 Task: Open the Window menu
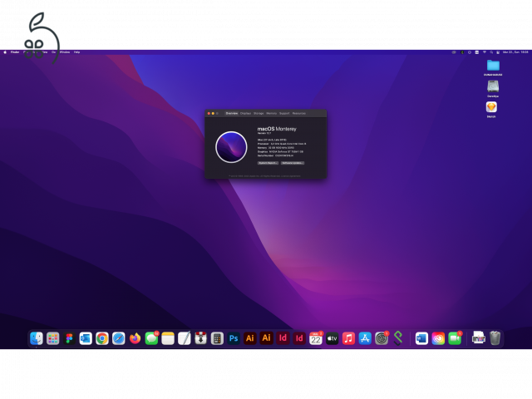(x=65, y=52)
